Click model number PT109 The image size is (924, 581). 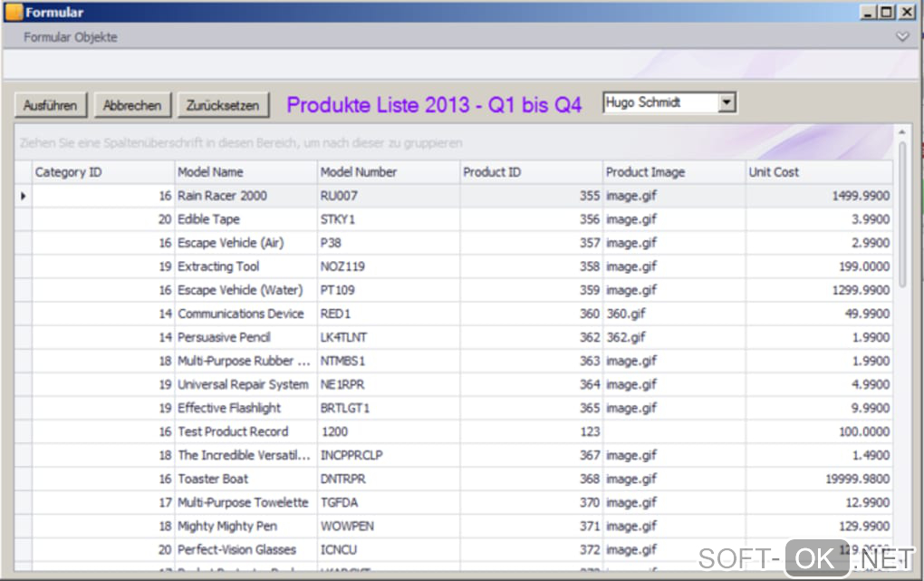coord(338,290)
